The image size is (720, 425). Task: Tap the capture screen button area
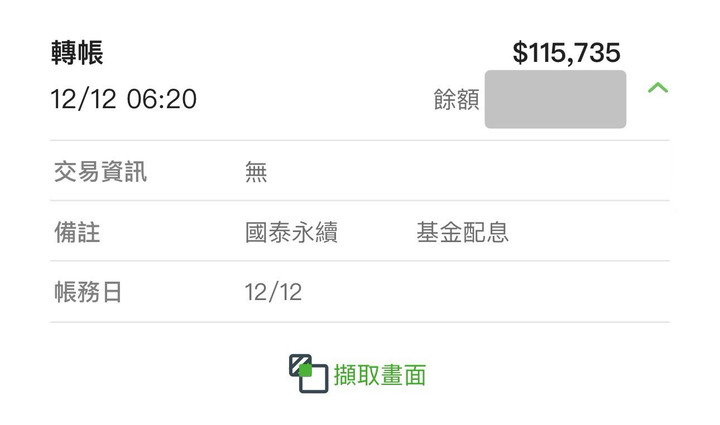tap(358, 374)
